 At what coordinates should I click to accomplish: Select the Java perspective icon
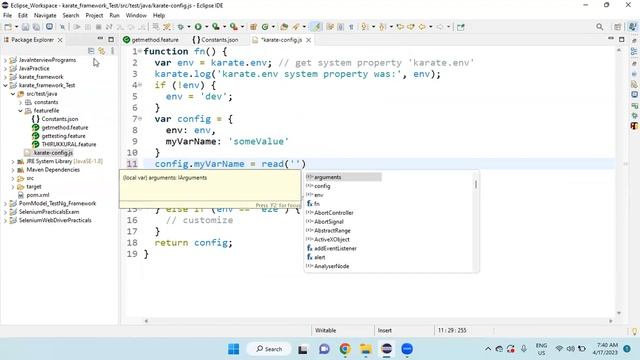click(x=633, y=27)
